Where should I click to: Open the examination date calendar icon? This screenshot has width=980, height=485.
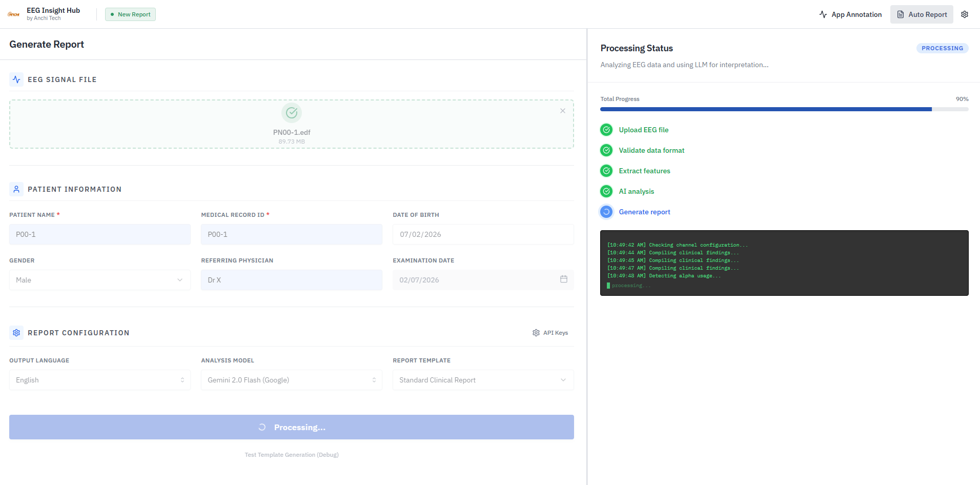pyautogui.click(x=564, y=279)
